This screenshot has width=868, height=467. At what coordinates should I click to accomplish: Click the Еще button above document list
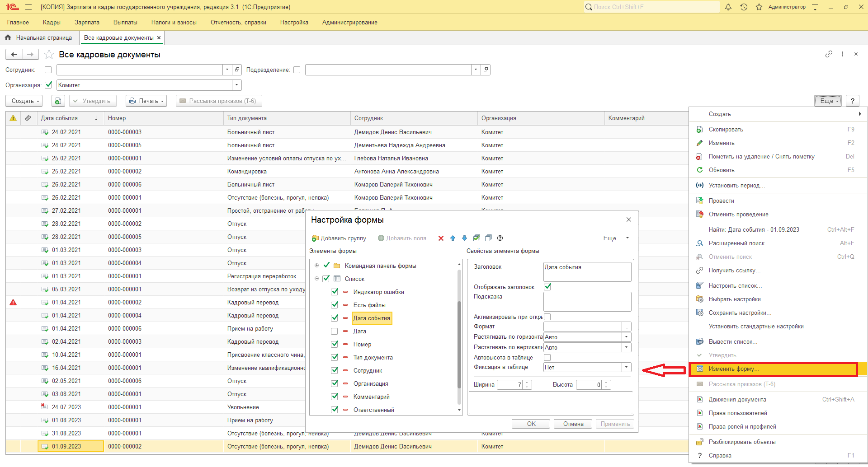click(x=828, y=101)
